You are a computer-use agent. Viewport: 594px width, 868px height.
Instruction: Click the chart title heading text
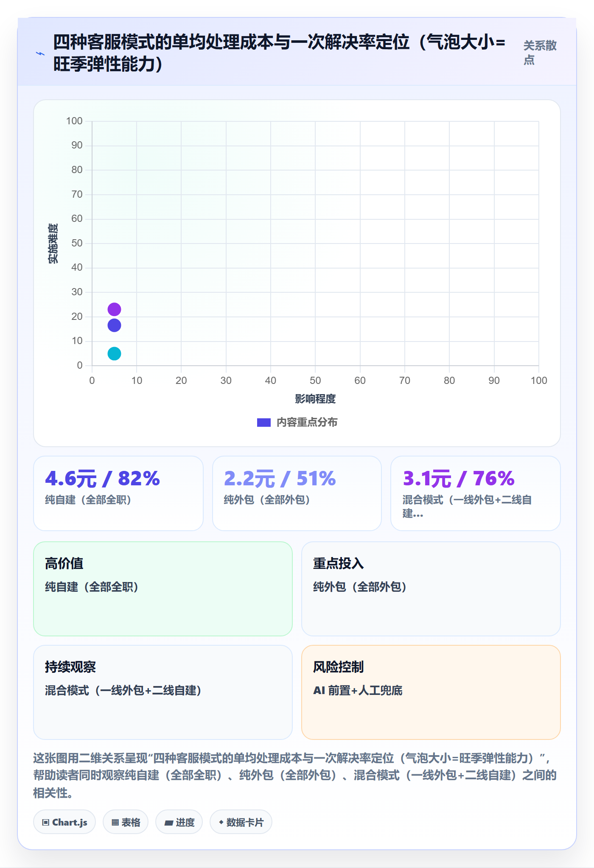point(279,53)
